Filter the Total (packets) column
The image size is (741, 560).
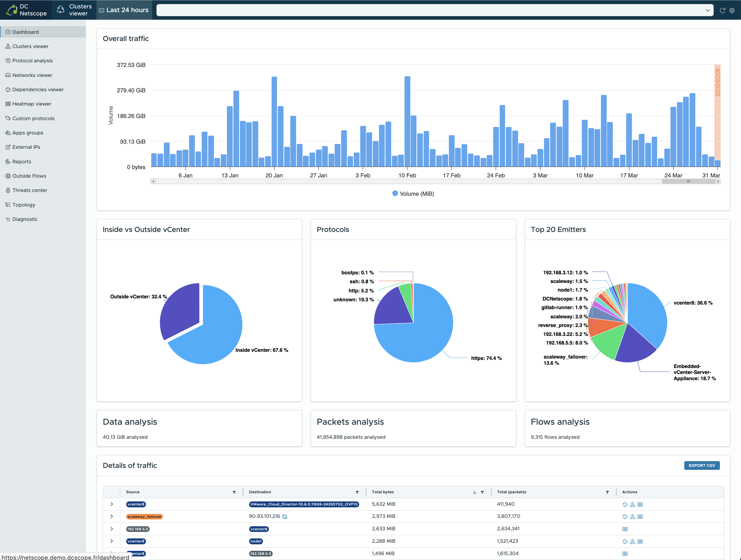(x=607, y=492)
